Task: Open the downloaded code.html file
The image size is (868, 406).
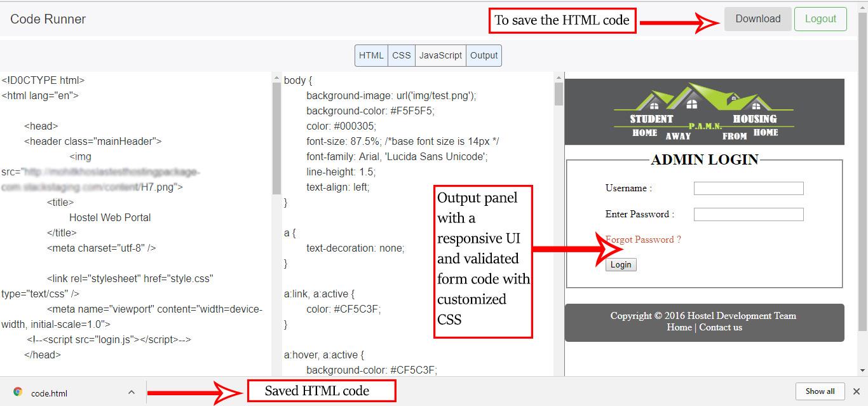Action: (49, 393)
